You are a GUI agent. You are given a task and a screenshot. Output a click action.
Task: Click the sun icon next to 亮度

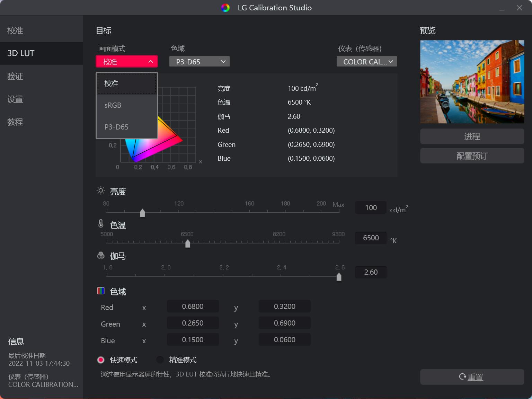100,191
